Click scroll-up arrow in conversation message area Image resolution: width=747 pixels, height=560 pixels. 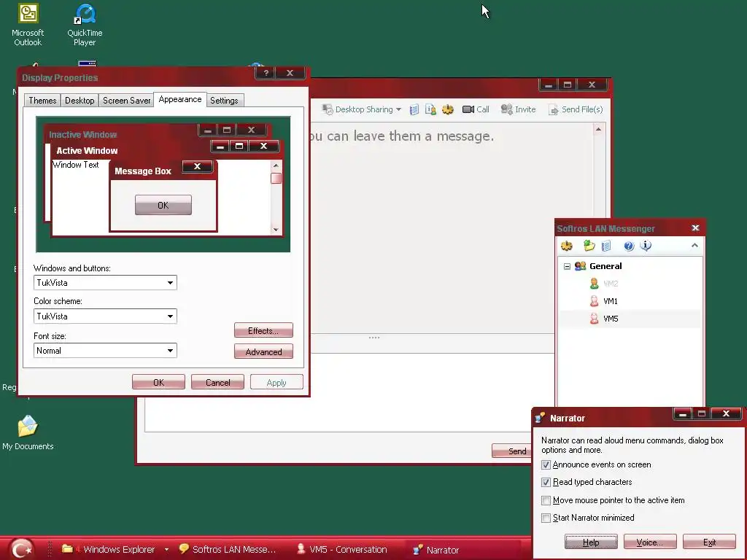click(599, 129)
